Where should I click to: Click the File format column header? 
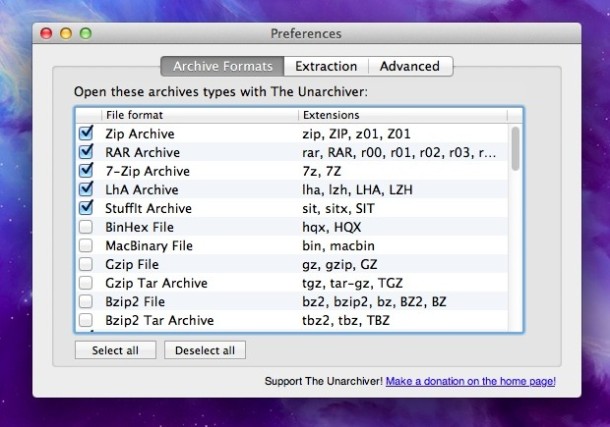click(200, 115)
